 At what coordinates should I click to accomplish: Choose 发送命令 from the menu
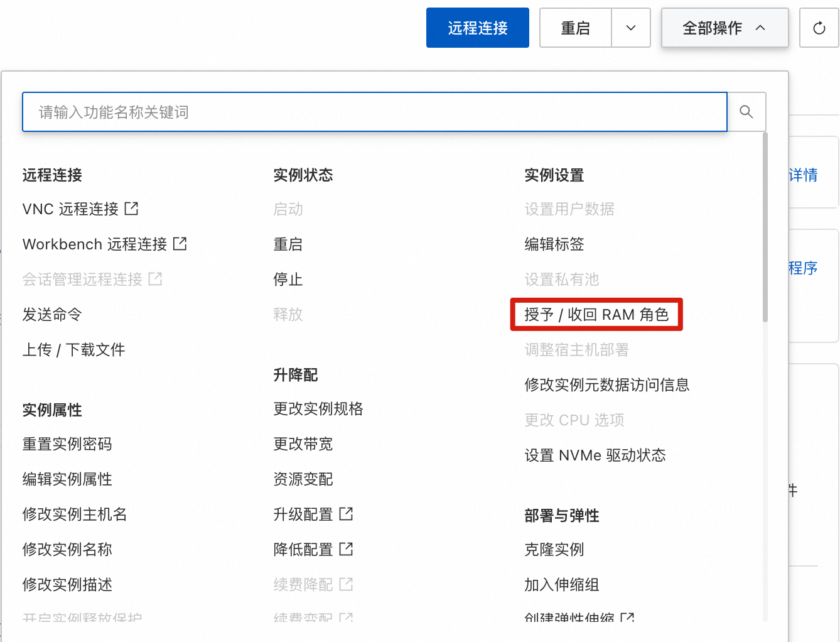[52, 314]
